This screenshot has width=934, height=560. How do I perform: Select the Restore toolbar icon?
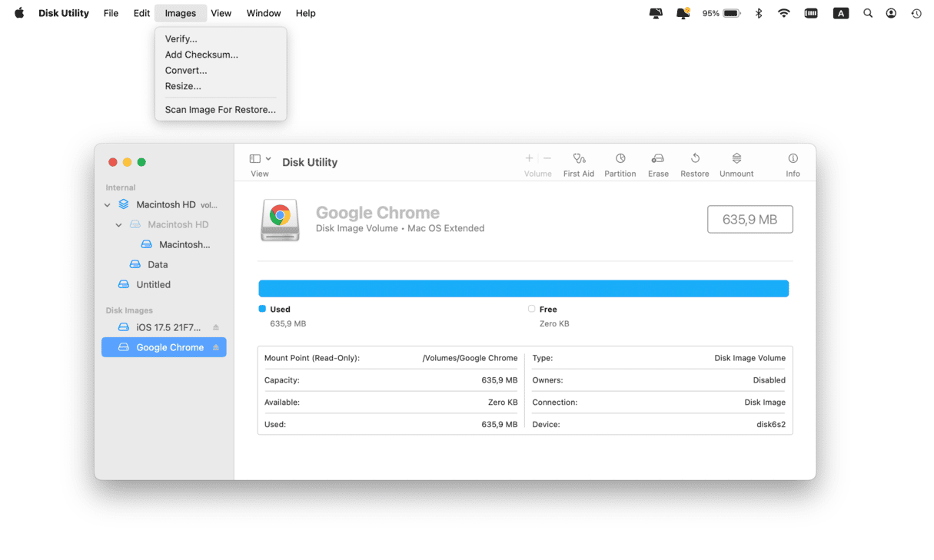click(x=694, y=159)
